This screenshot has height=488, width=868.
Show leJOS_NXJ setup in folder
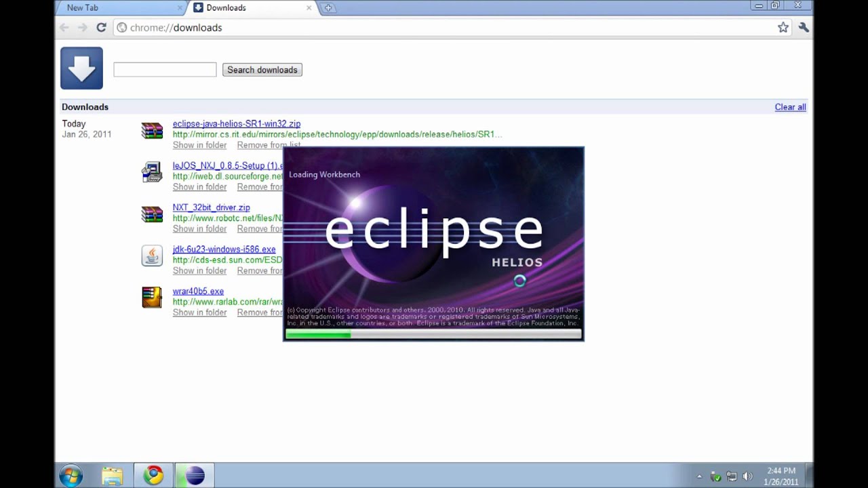click(199, 187)
